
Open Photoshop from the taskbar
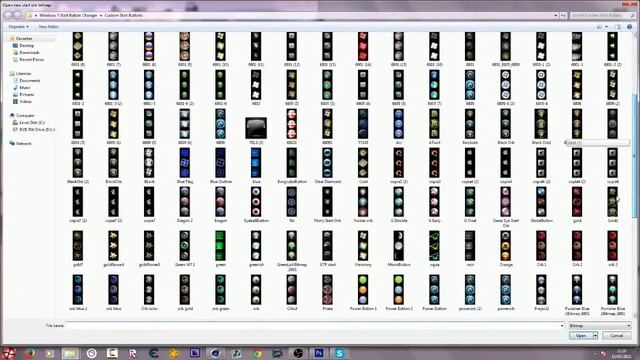[318, 353]
